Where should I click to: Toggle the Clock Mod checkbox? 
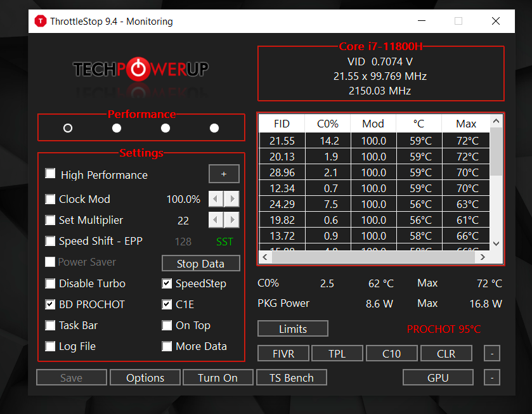point(50,199)
